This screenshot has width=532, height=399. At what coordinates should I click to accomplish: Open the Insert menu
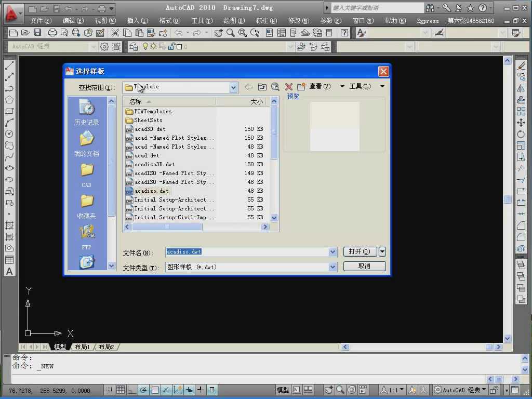pyautogui.click(x=137, y=21)
